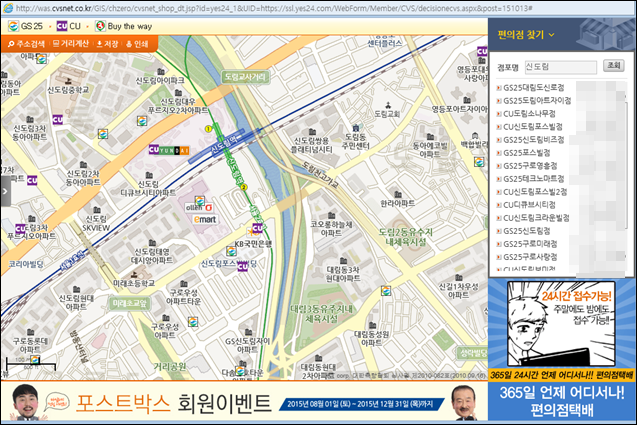Expand the collapsed left side panel arrow

click(x=5, y=191)
